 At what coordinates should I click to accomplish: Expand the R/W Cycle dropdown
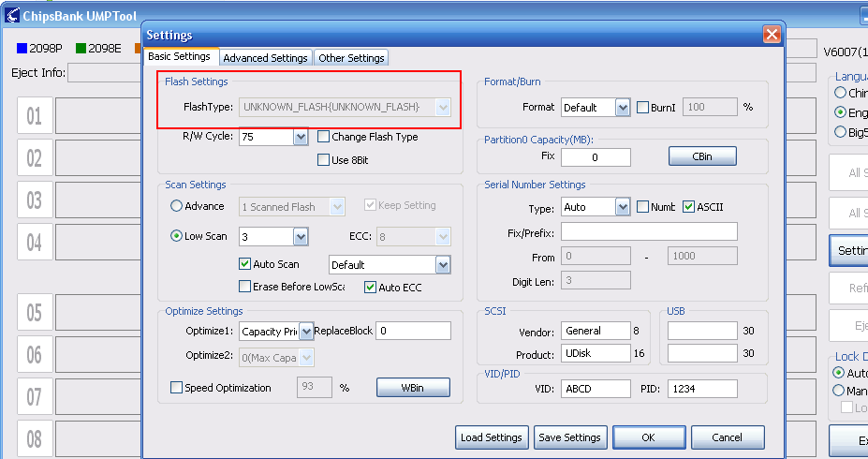pos(301,136)
